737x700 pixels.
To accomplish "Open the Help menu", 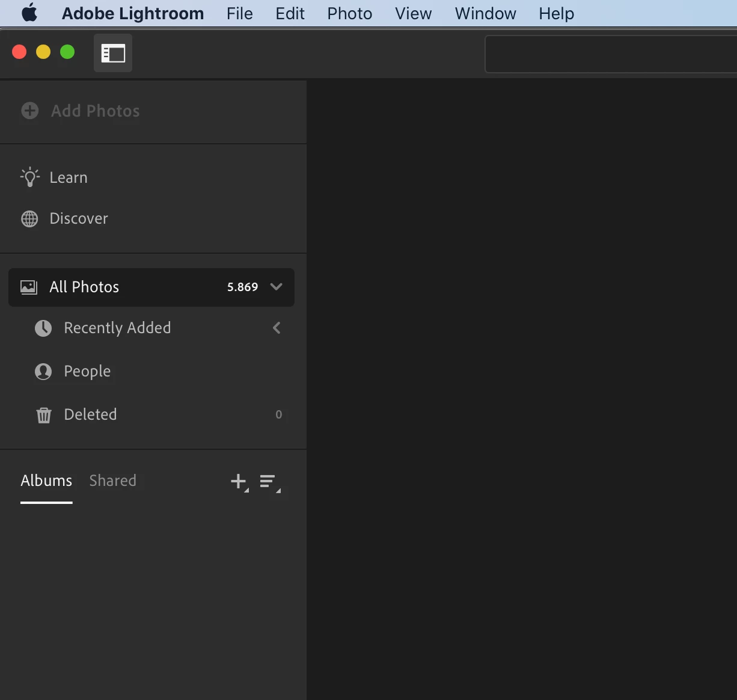I will point(557,13).
